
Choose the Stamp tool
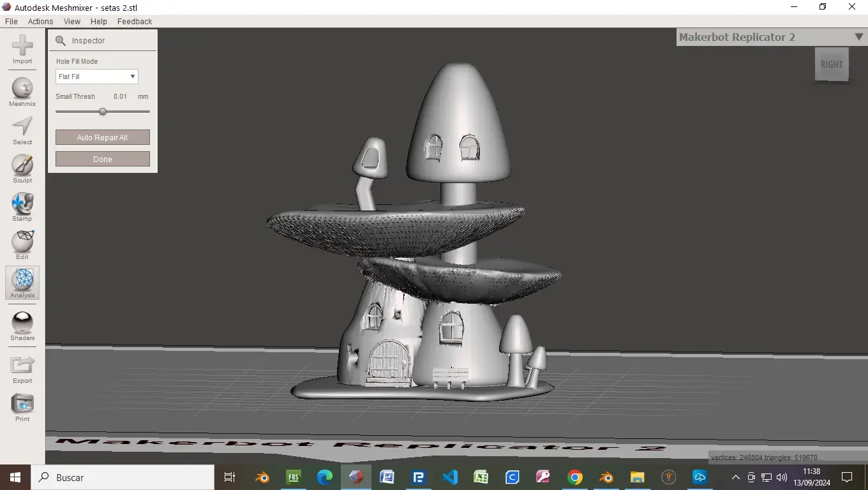(x=22, y=207)
